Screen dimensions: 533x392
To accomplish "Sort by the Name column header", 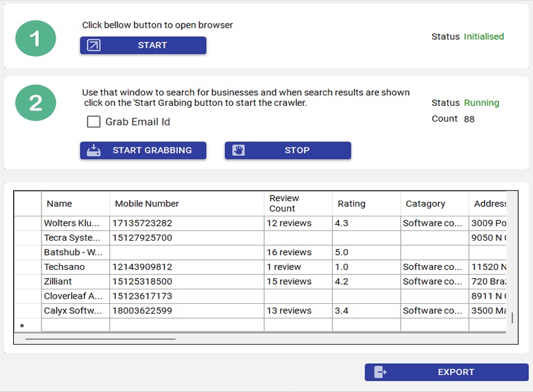I will click(x=76, y=203).
